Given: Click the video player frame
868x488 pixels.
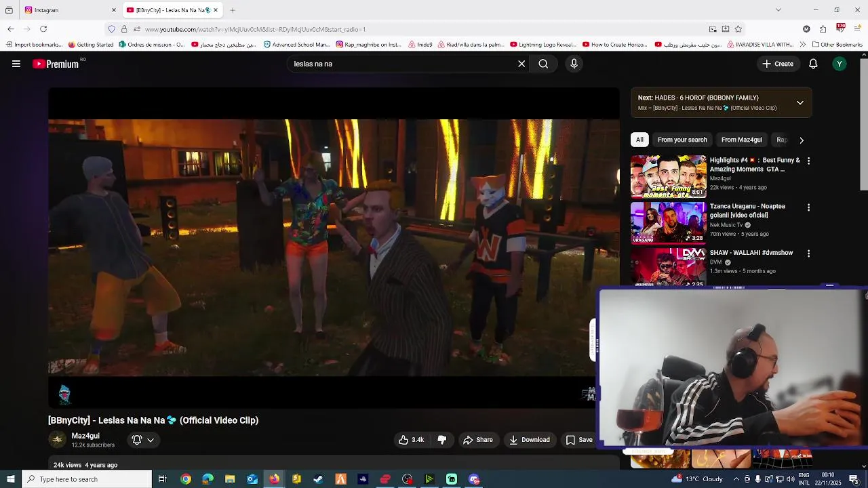Looking at the screenshot, I should [334, 247].
